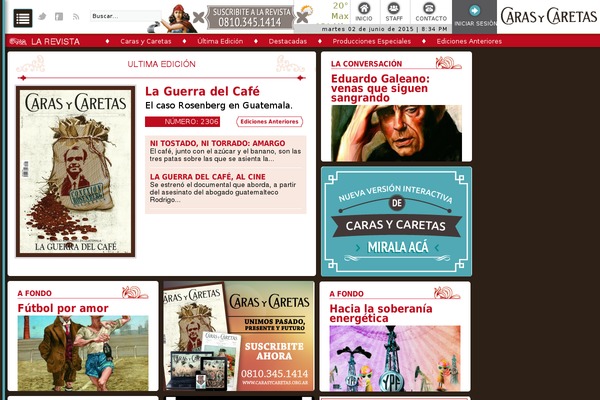The image size is (600, 400).
Task: Click the Ediciones Anteriores outlined button
Action: point(269,121)
